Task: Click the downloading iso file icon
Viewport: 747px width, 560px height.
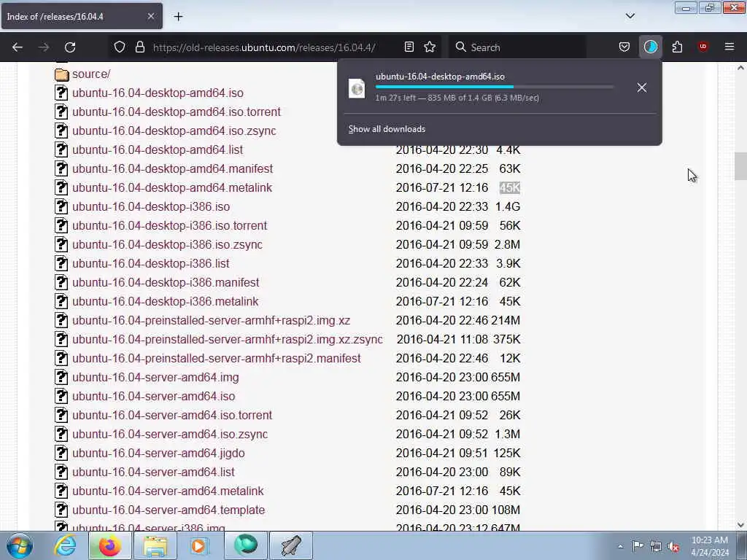Action: 357,88
